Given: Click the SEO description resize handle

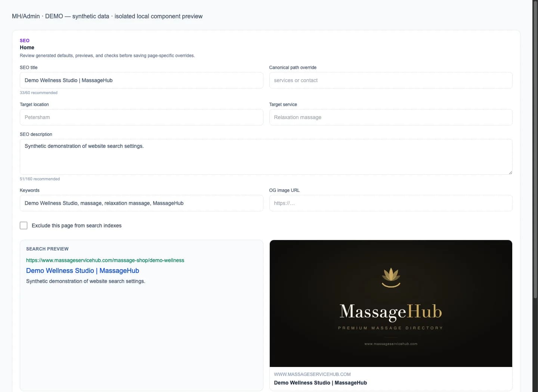Looking at the screenshot, I should tap(510, 172).
